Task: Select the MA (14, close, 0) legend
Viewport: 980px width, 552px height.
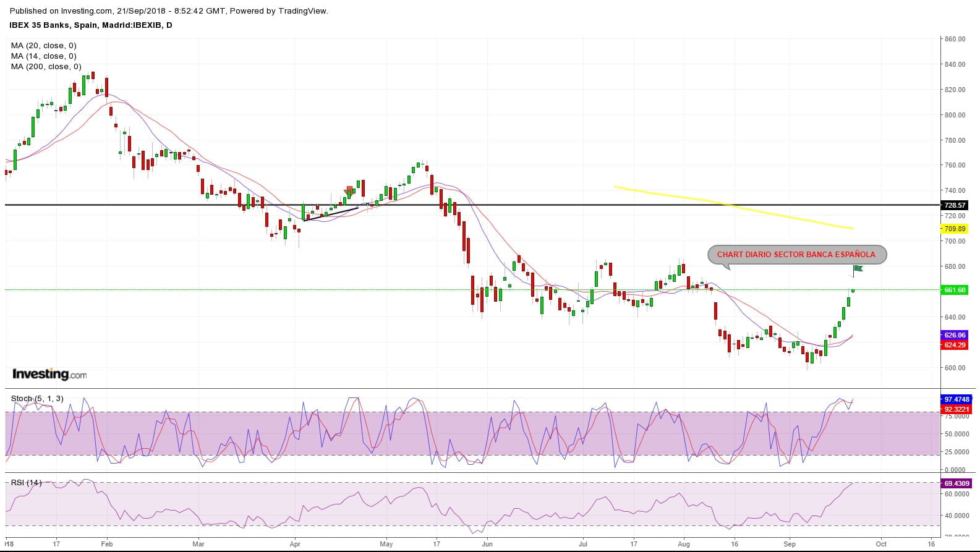Action: (44, 56)
